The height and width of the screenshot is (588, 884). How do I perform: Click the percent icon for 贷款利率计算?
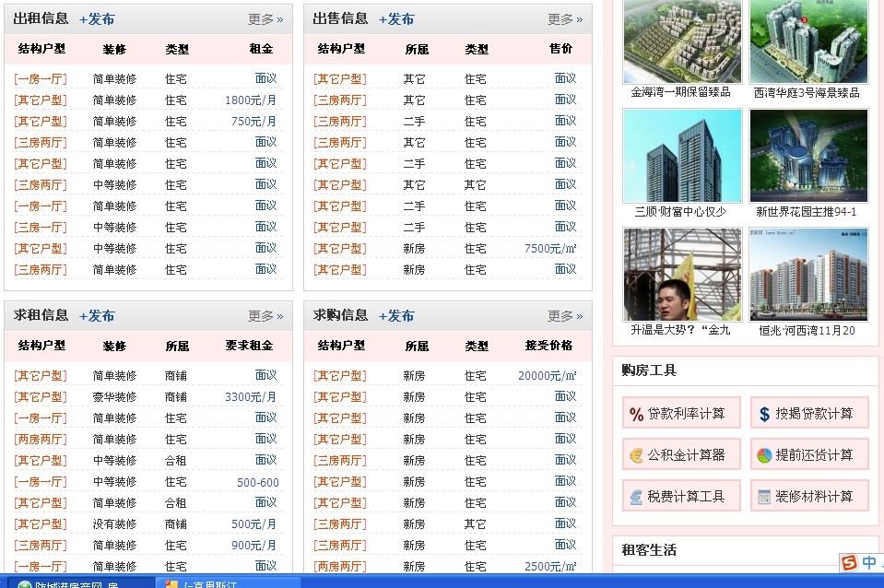pyautogui.click(x=637, y=414)
